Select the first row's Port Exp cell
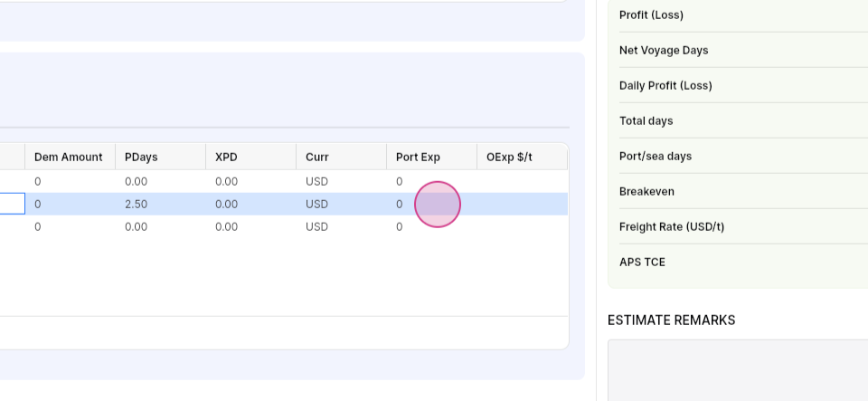Image resolution: width=868 pixels, height=401 pixels. (x=432, y=181)
